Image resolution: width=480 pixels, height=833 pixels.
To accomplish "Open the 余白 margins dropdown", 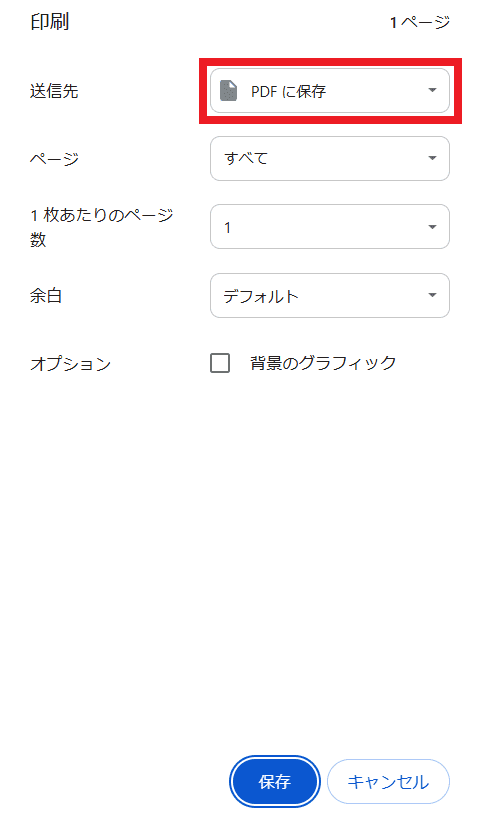I will (330, 295).
